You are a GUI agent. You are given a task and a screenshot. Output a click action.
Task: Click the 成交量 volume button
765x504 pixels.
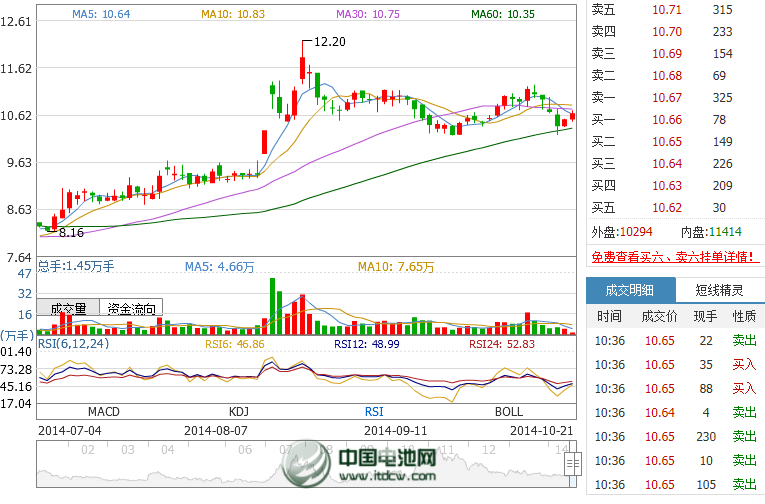tap(68, 309)
